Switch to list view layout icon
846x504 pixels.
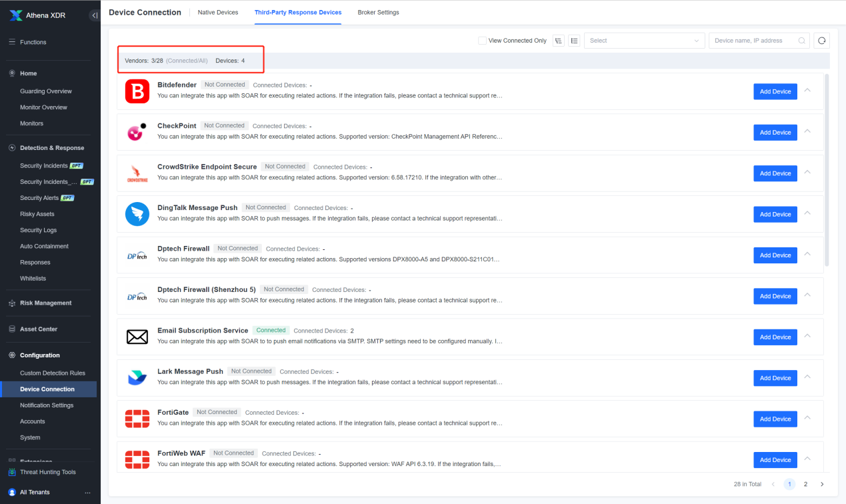click(x=574, y=41)
